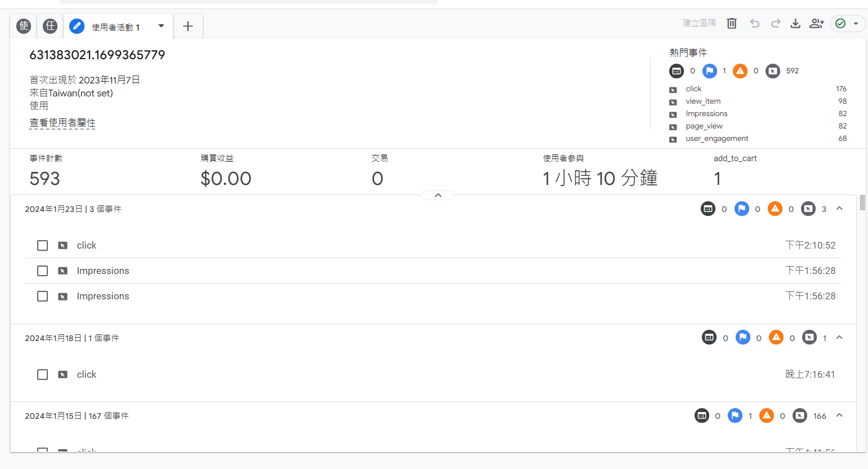868x469 pixels.
Task: Check the click event at 下午2:10:52
Action: (x=42, y=246)
